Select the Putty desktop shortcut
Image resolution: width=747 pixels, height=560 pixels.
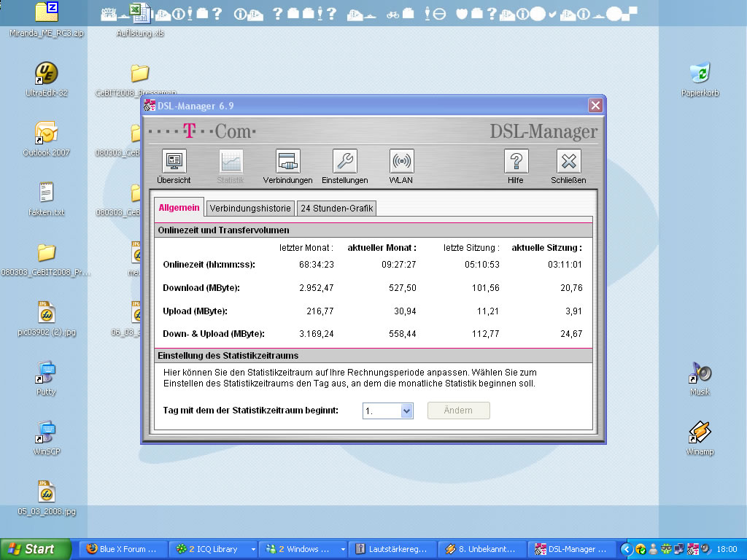[47, 373]
